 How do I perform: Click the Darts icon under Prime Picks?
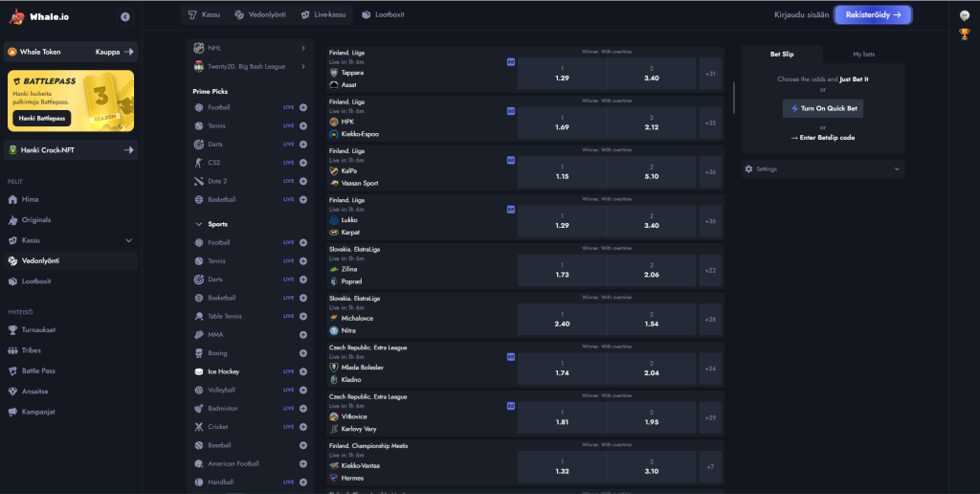(x=199, y=145)
